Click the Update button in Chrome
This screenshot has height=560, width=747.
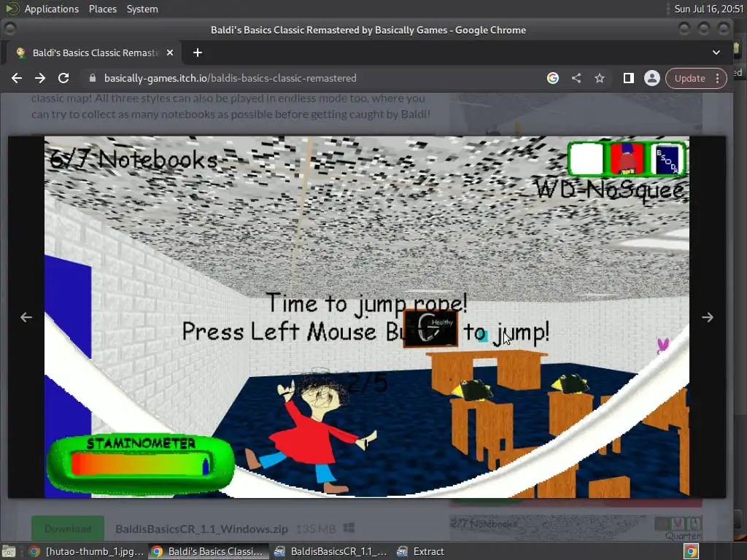point(689,78)
